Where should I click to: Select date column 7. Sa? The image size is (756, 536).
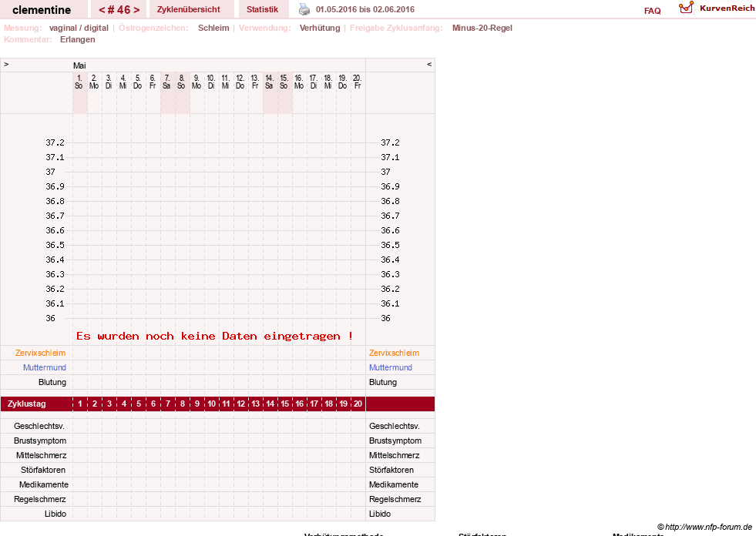[166, 82]
